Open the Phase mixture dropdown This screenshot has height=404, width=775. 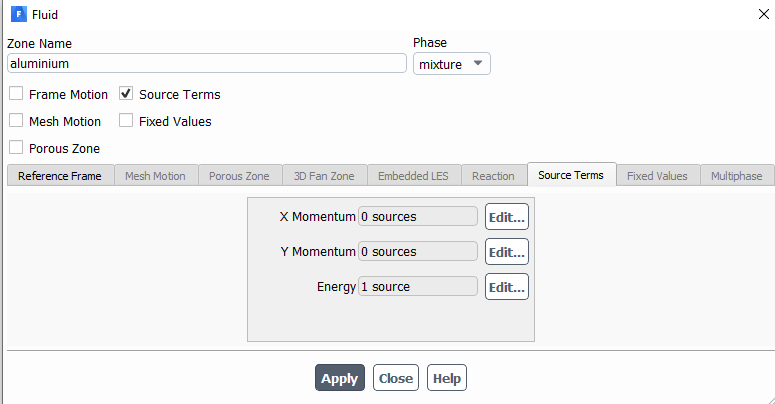(452, 64)
